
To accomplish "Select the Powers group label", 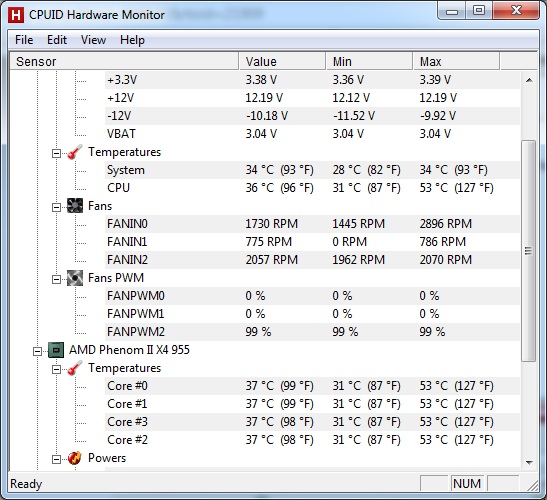I will point(107,458).
